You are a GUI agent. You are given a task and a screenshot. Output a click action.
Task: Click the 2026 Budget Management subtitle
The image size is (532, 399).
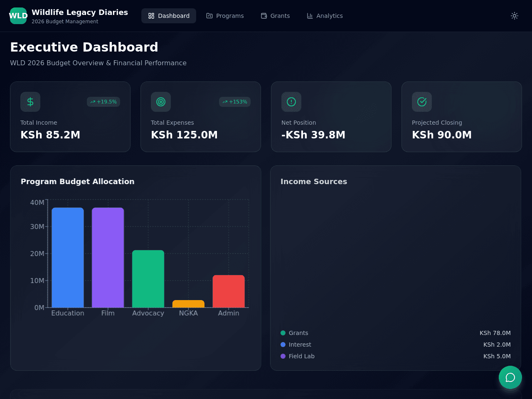click(65, 22)
